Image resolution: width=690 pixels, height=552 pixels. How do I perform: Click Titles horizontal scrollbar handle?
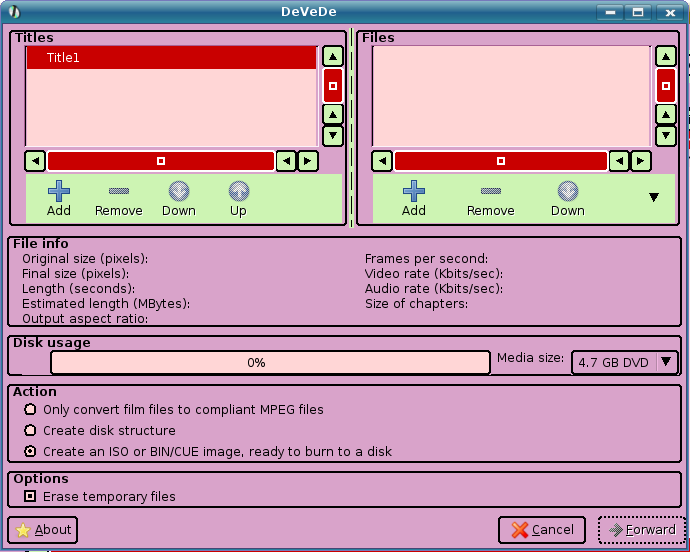click(x=161, y=161)
